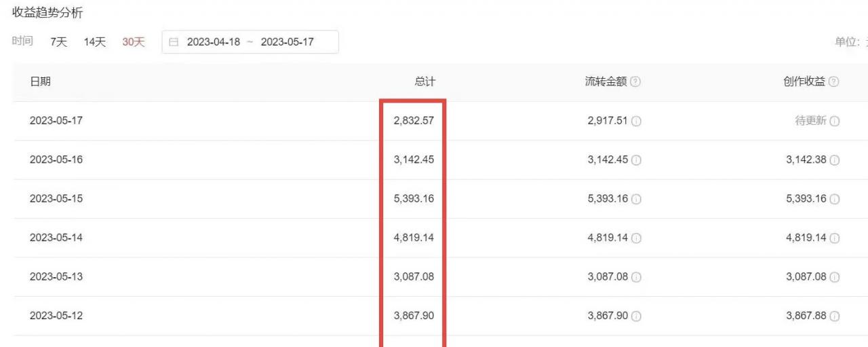Click the 2023-05-15 total 5,393.16
868x347 pixels.
[x=414, y=199]
